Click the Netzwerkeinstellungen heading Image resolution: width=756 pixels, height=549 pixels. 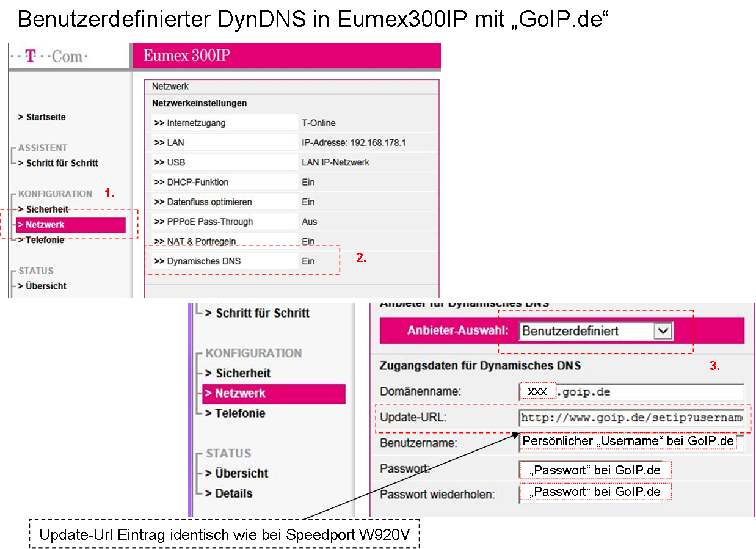(199, 103)
